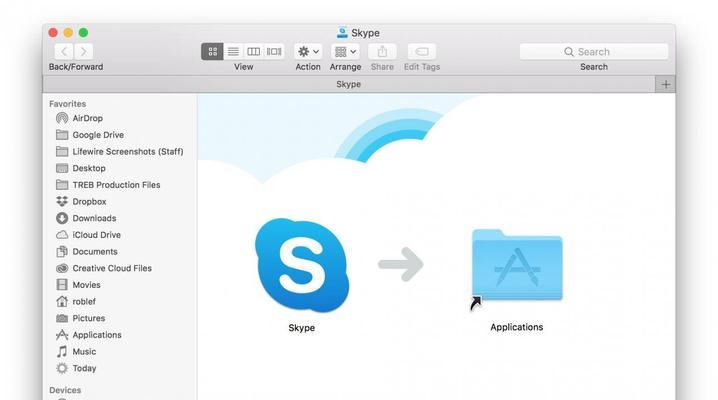Click the Share toolbar button

[x=382, y=52]
